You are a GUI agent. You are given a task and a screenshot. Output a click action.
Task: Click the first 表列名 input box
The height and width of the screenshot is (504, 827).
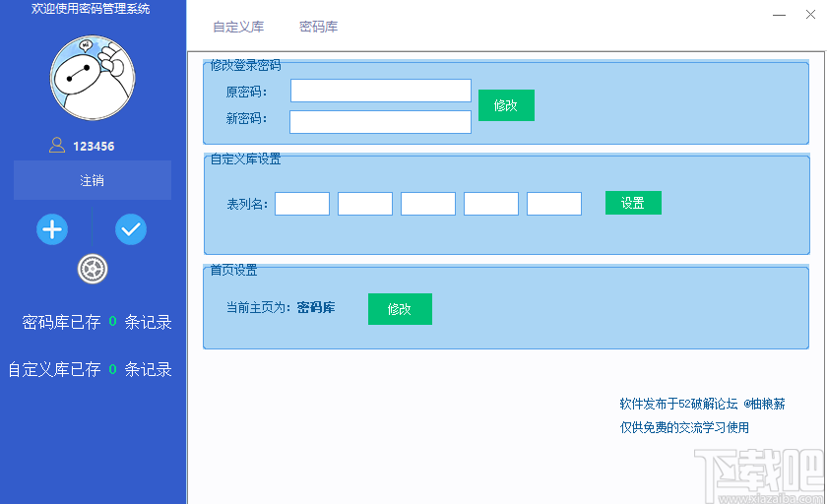302,204
